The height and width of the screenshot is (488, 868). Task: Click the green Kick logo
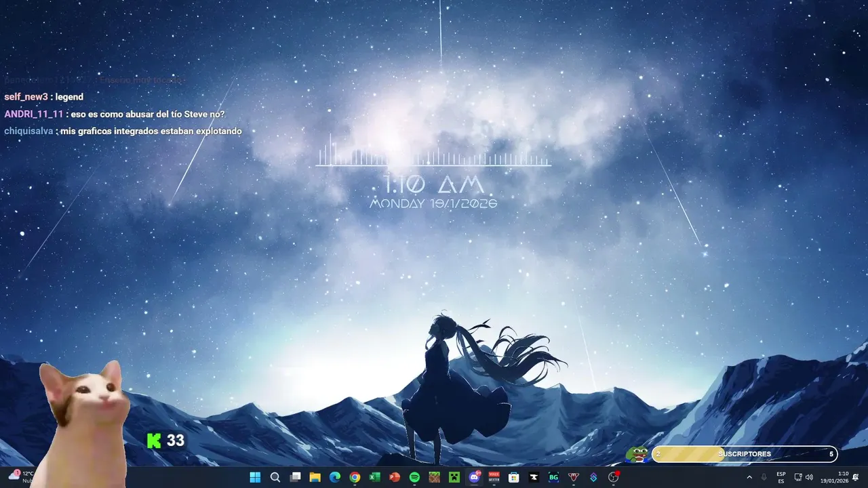coord(154,441)
